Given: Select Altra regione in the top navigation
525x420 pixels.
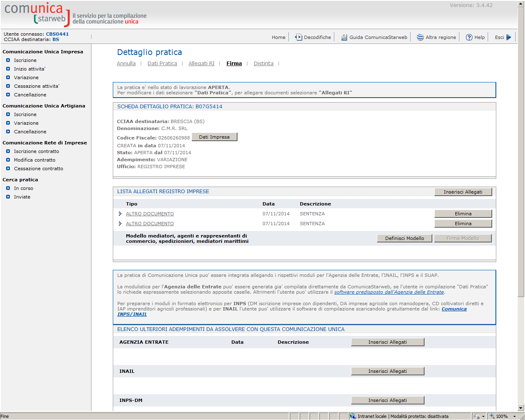Looking at the screenshot, I should [441, 37].
